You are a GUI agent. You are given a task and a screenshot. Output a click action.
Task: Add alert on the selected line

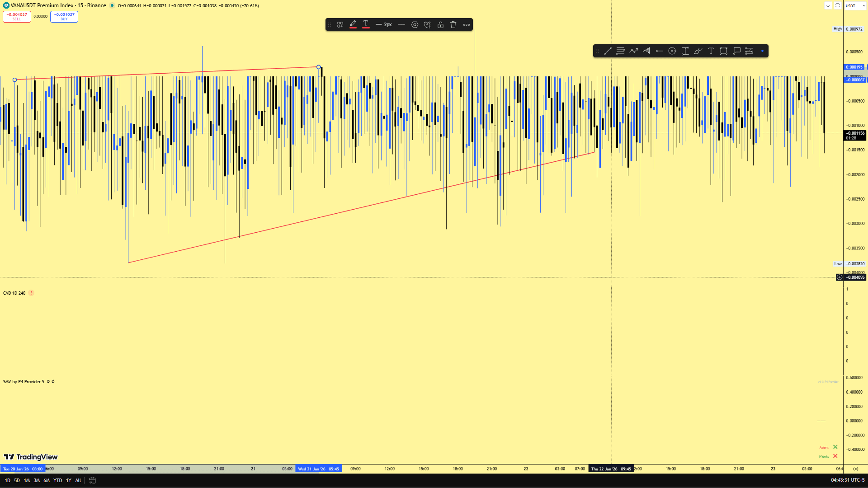pyautogui.click(x=427, y=25)
